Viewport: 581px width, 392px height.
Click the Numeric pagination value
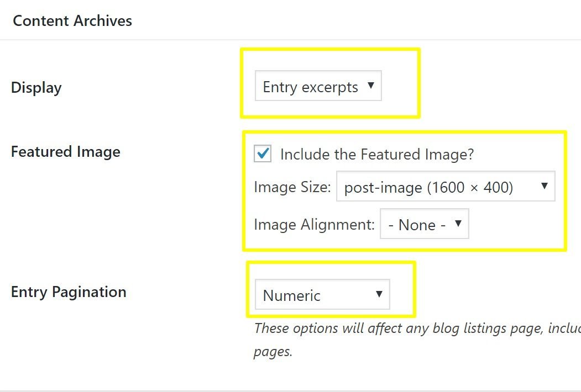pyautogui.click(x=292, y=295)
